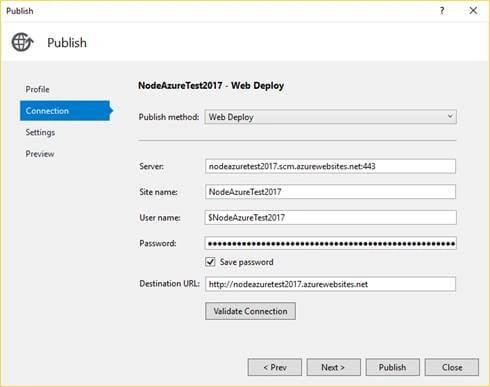Close the Publish dialog with X
This screenshot has width=490, height=387.
[473, 11]
